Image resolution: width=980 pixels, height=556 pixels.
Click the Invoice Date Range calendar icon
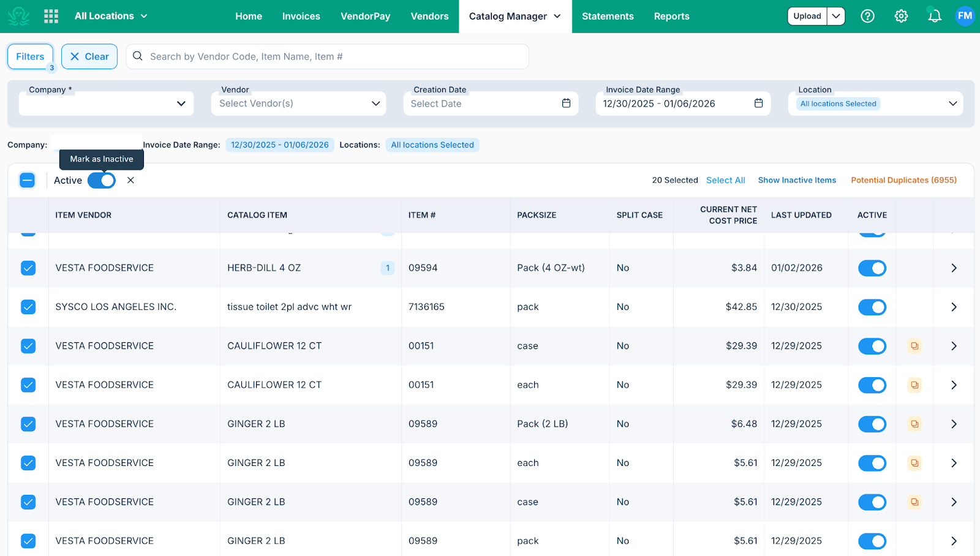point(758,103)
